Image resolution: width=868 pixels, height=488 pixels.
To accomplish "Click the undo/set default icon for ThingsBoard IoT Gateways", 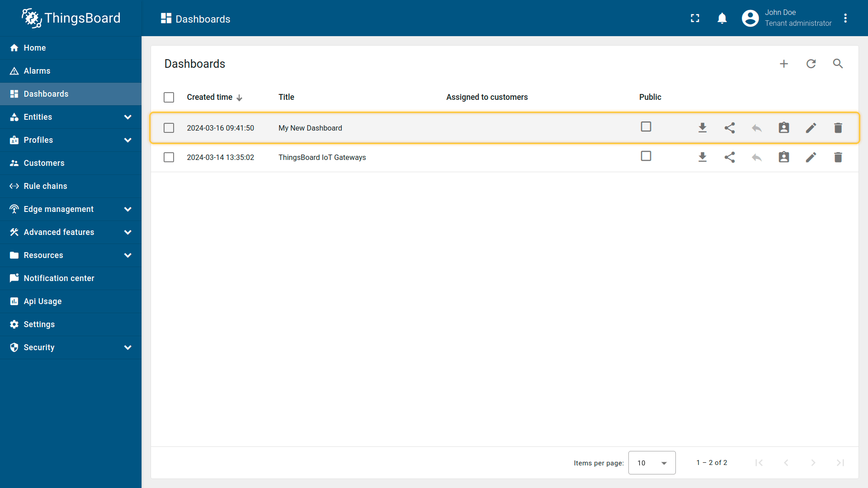I will click(756, 157).
